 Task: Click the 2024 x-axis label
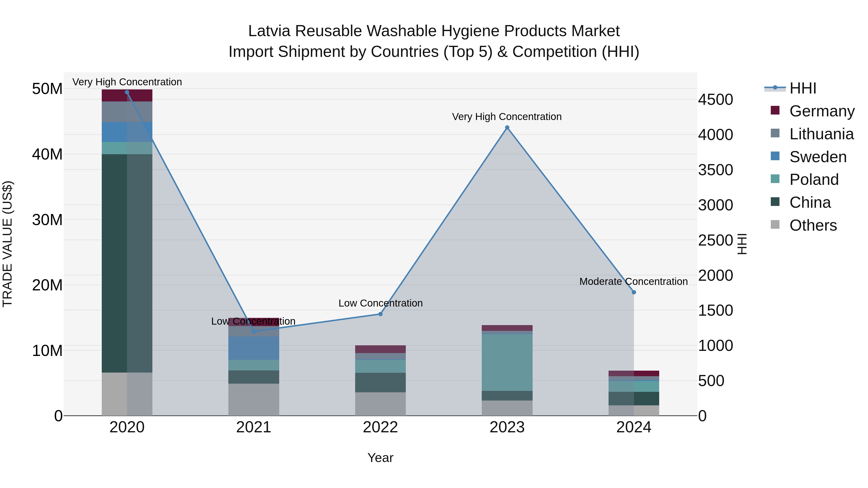(634, 427)
